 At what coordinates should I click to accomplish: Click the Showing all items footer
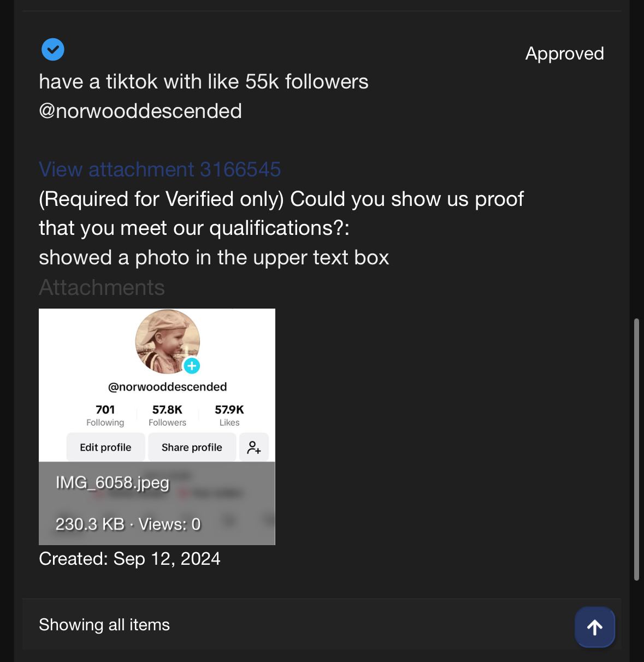104,625
